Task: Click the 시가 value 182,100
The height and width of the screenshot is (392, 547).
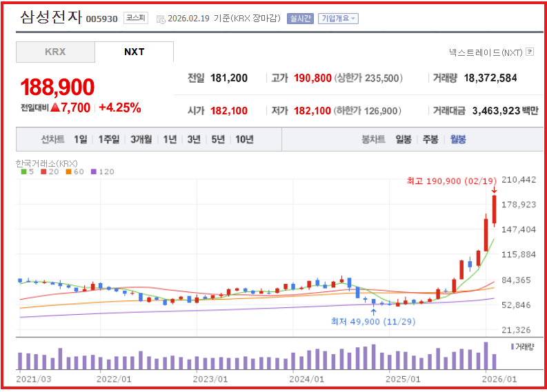Action: 229,111
